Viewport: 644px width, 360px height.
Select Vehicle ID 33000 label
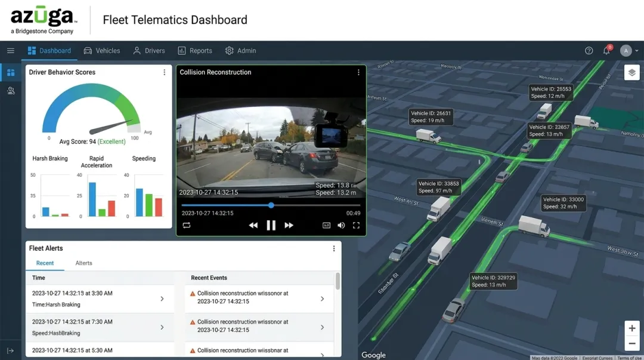click(563, 203)
